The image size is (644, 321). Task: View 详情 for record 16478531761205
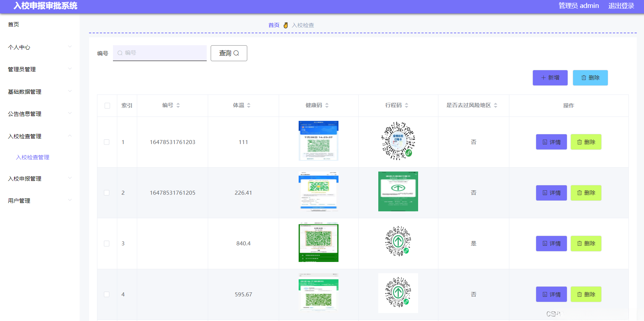pos(551,193)
